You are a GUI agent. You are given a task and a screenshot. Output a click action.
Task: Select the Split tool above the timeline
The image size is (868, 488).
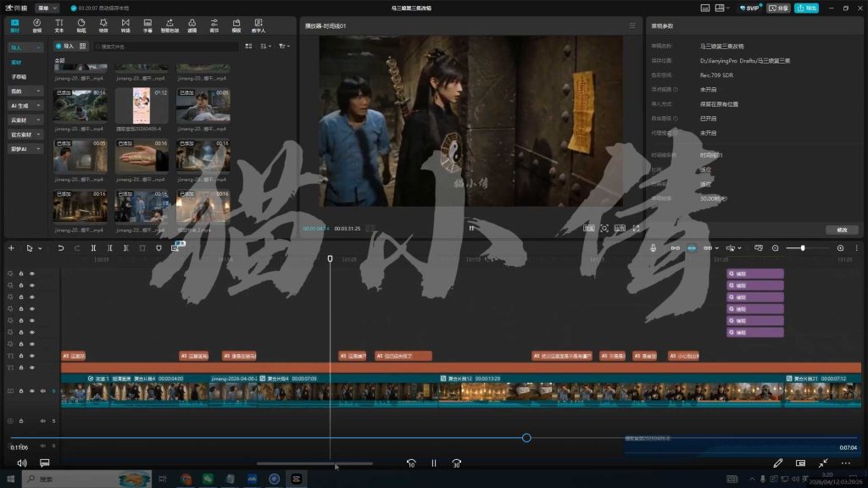[93, 247]
